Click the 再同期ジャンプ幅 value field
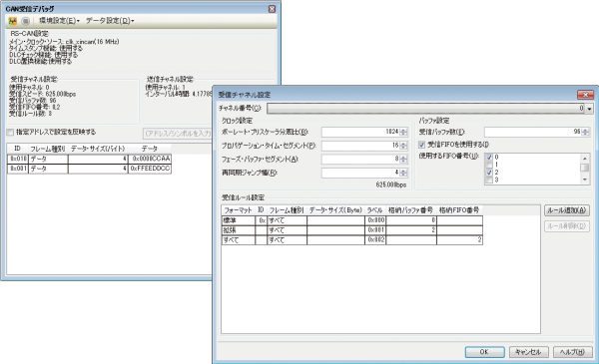This screenshot has height=364, width=599. [x=360, y=173]
